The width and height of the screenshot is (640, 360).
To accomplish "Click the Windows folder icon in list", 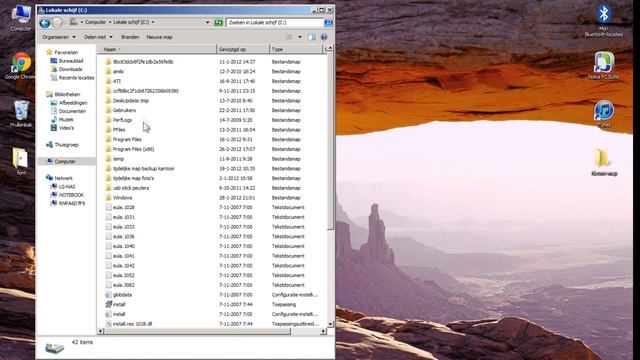I will tap(108, 198).
